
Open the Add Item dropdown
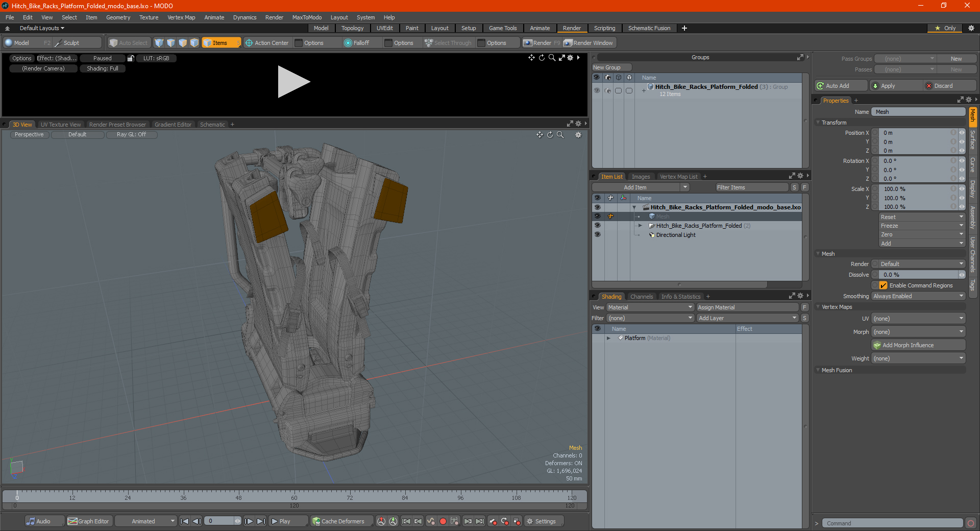[642, 187]
